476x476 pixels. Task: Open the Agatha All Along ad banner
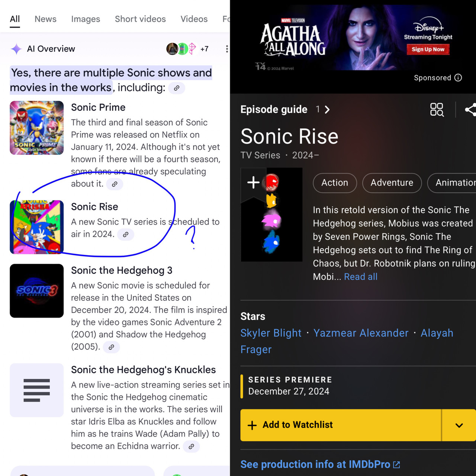pyautogui.click(x=353, y=37)
